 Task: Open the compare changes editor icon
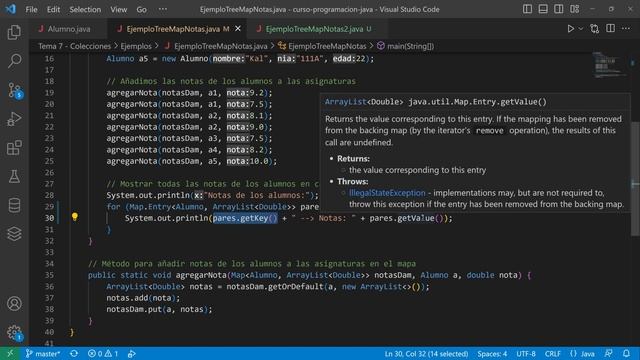(x=595, y=29)
